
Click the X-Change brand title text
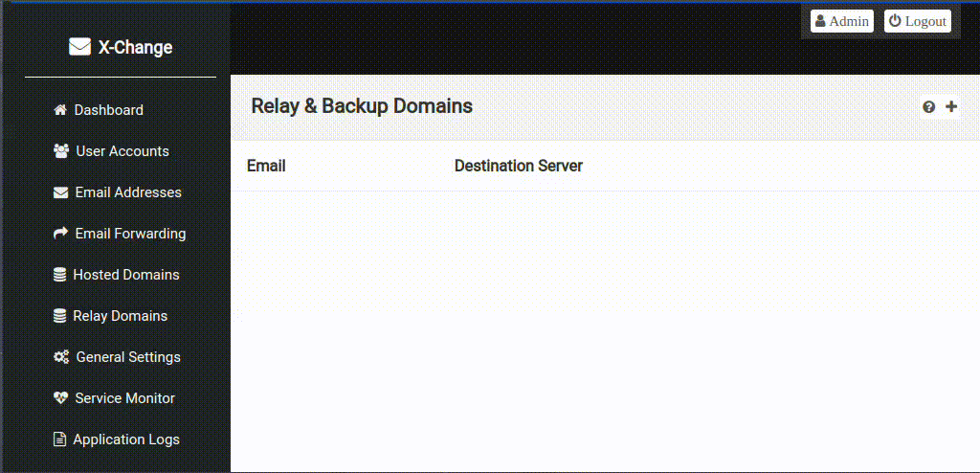[x=135, y=47]
